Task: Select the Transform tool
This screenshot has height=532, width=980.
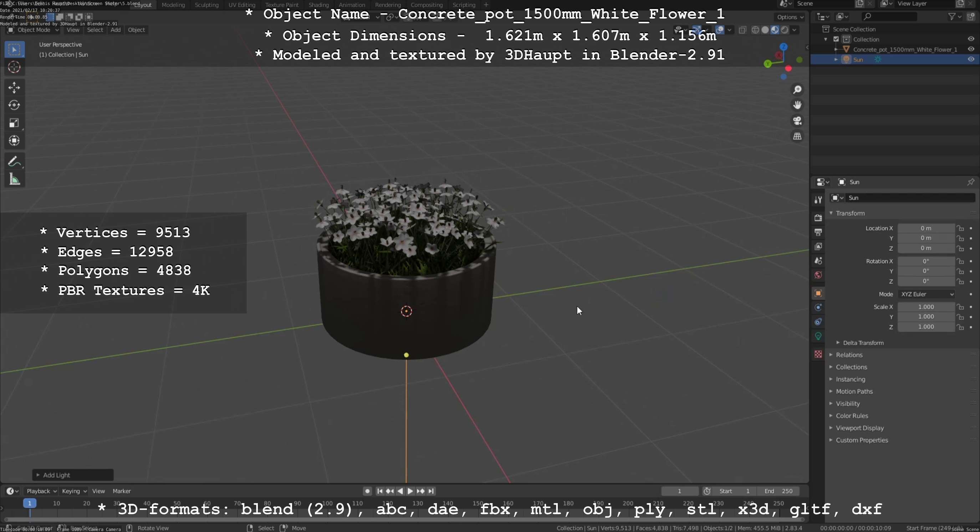Action: click(15, 141)
